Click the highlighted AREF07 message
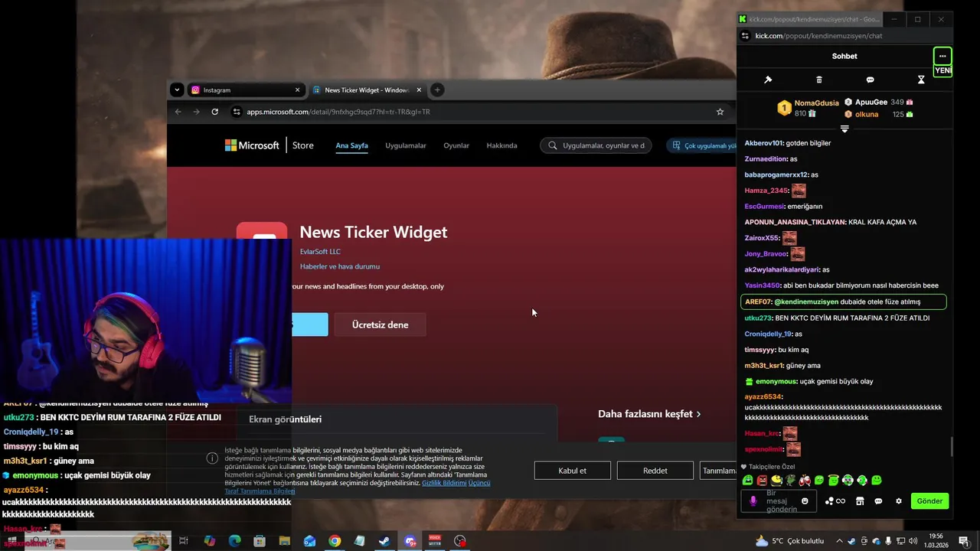 [844, 302]
